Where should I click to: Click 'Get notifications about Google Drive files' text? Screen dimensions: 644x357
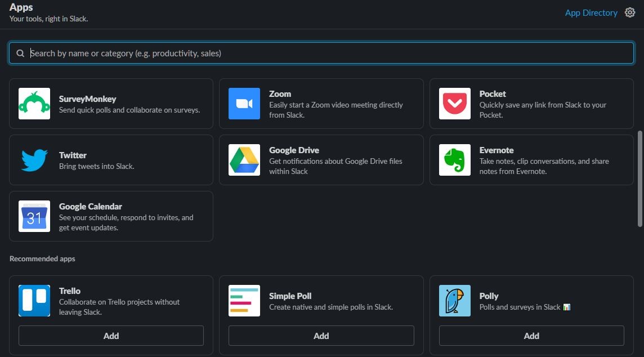[x=336, y=166]
